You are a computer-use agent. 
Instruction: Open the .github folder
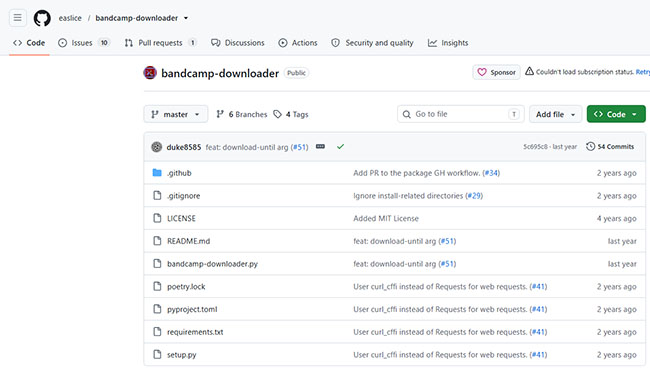[179, 173]
